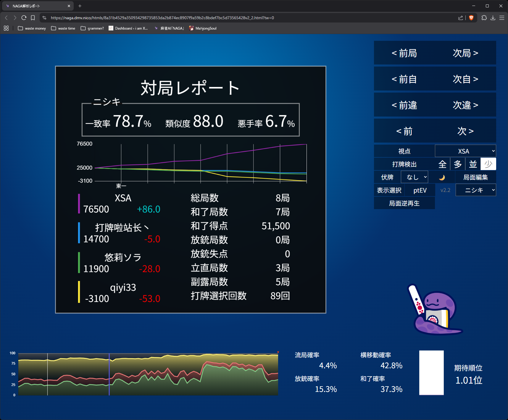The width and height of the screenshot is (508, 420).
Task: Open the waste money bookmark folder
Action: pos(32,28)
